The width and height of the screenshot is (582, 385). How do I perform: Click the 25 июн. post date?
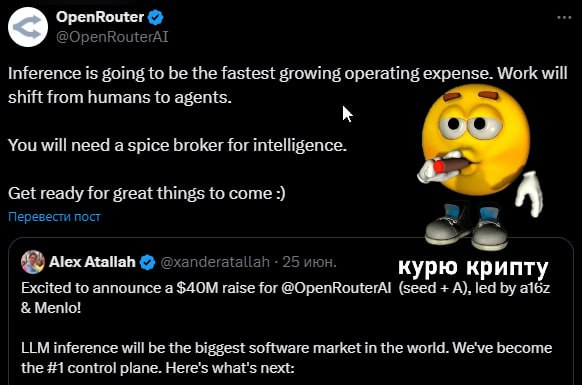tap(309, 262)
